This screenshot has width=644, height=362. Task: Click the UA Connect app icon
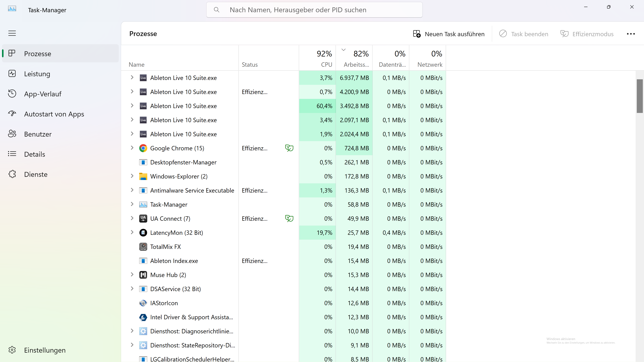143,219
